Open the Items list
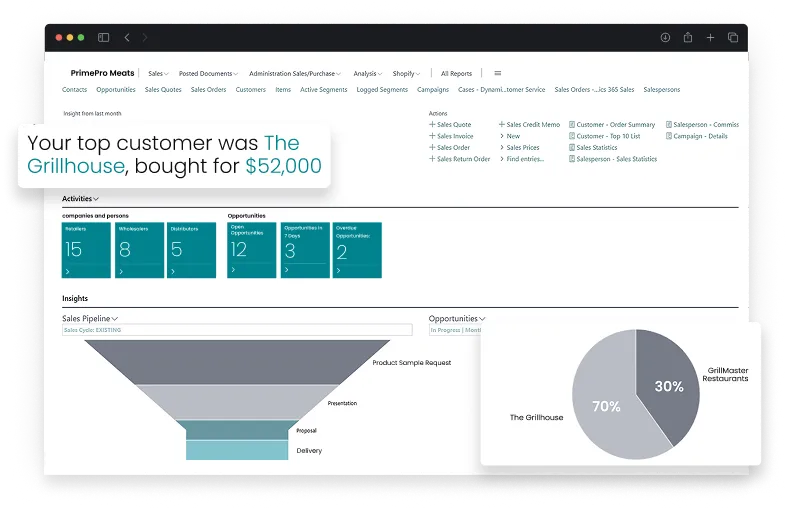 point(283,89)
